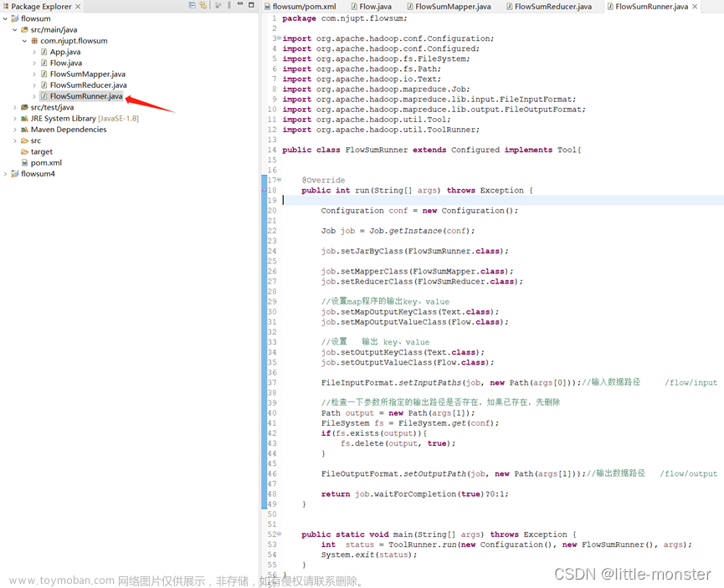Switch to the FlowSumReducer.java editor tab
Screen dimensions: 724x588
(549, 7)
